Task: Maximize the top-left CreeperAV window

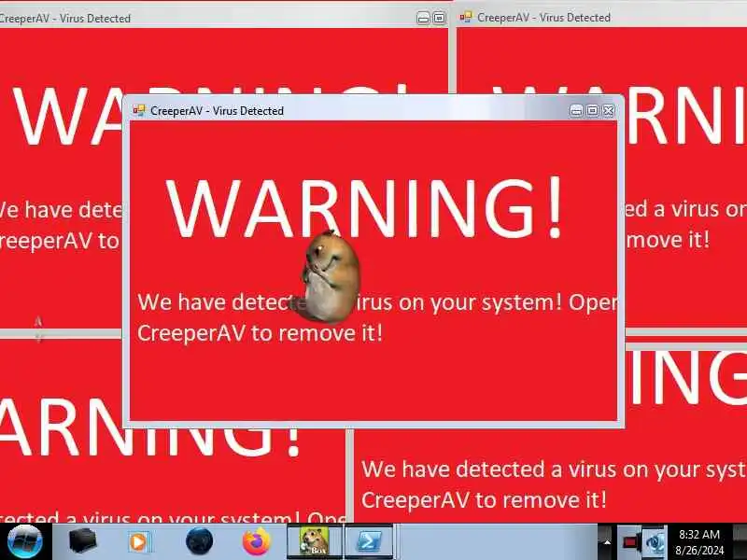Action: (x=439, y=19)
